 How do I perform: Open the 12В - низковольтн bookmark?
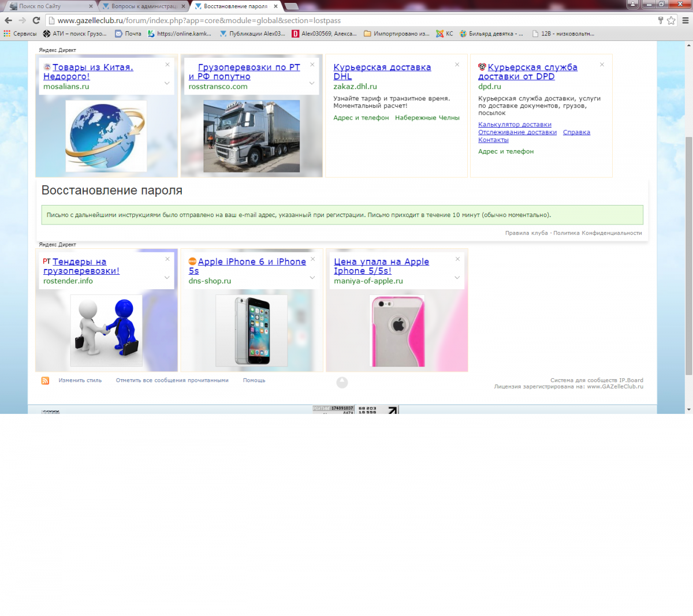(564, 33)
